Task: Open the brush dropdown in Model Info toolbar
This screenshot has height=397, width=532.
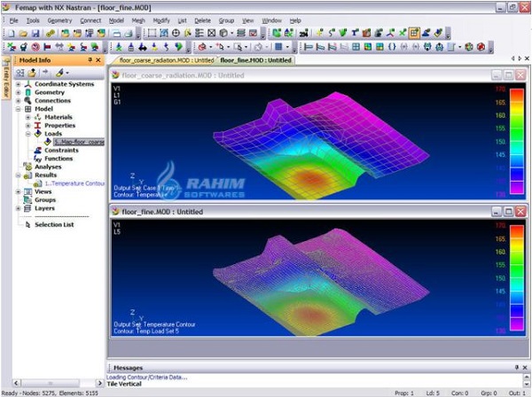Action: point(67,73)
